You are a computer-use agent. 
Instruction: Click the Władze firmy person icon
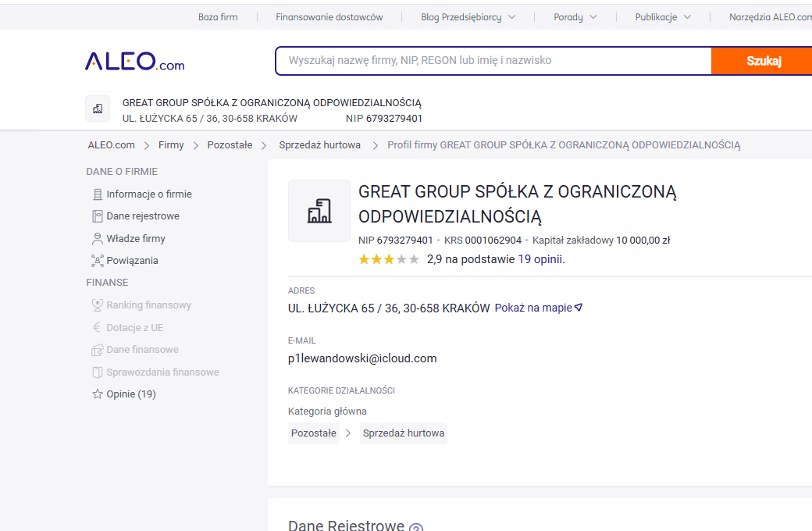click(98, 239)
